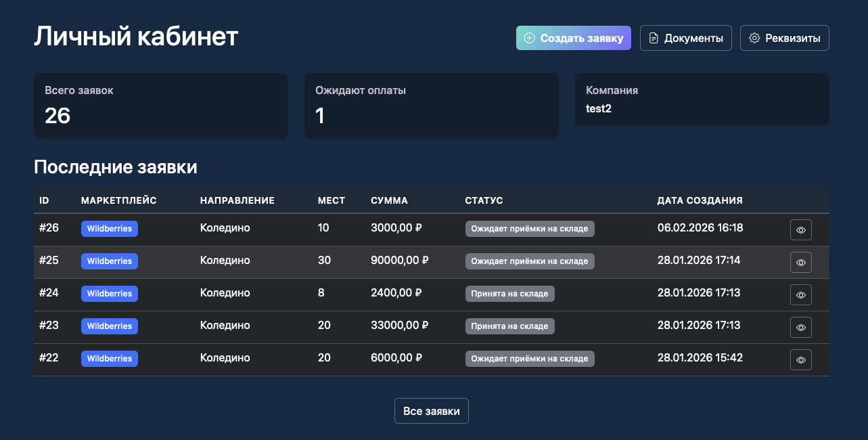
Task: Click the Wildberries badge in row #26
Action: click(110, 229)
